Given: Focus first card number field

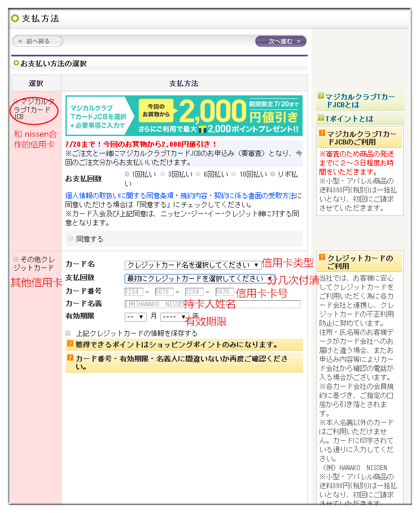Looking at the screenshot, I should click(x=134, y=292).
